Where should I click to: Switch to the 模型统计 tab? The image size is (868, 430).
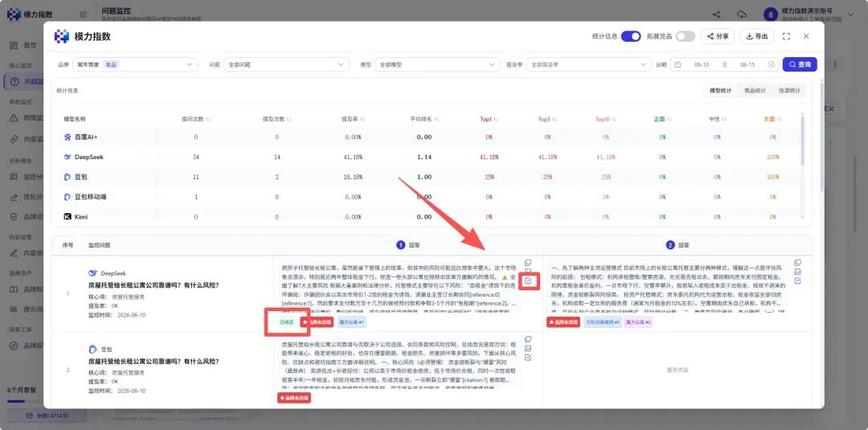(x=721, y=90)
